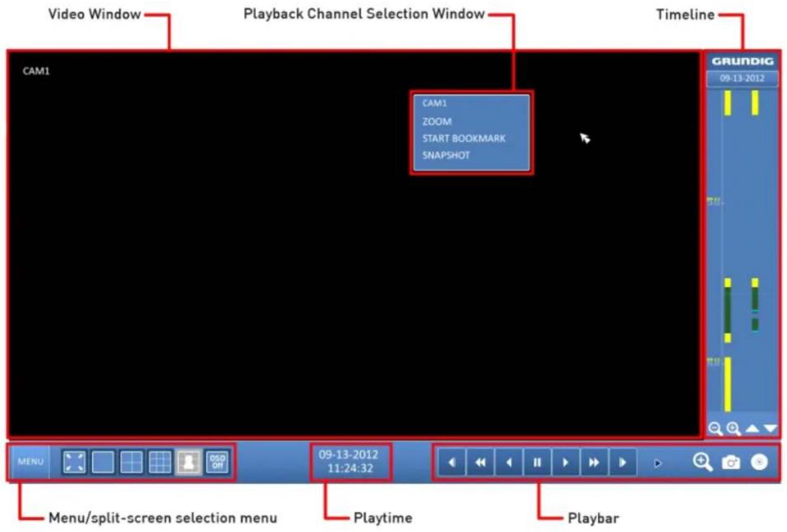Move timeline up with up arrow
The height and width of the screenshot is (532, 787).
click(x=752, y=428)
